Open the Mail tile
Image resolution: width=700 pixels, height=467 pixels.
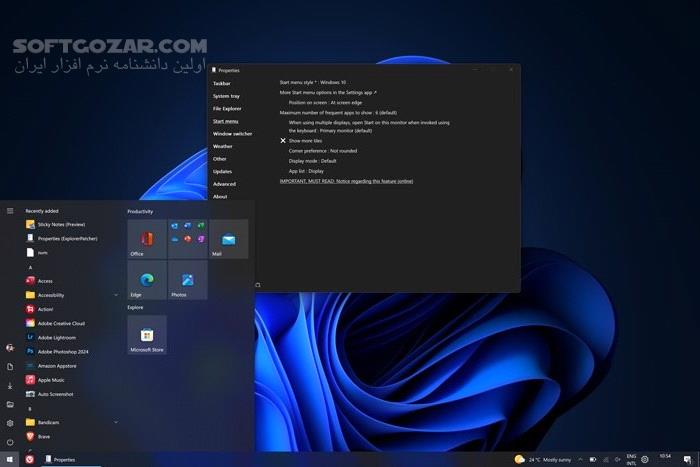(228, 240)
